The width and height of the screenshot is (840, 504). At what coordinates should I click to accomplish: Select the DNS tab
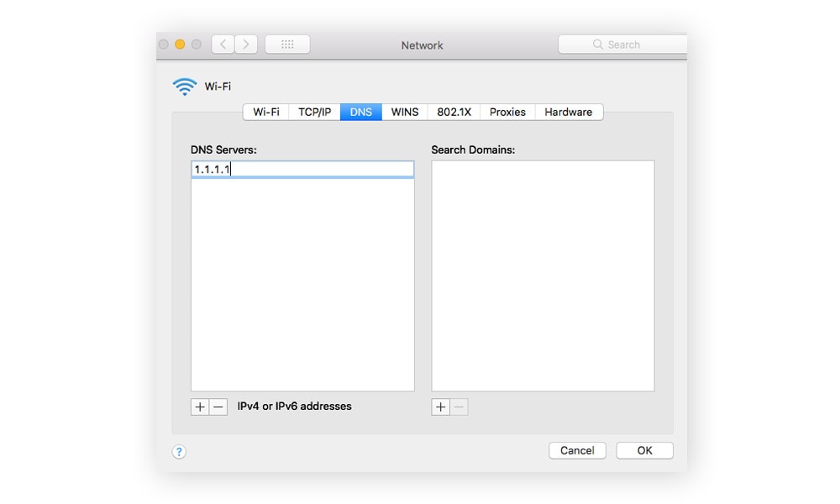click(x=361, y=112)
